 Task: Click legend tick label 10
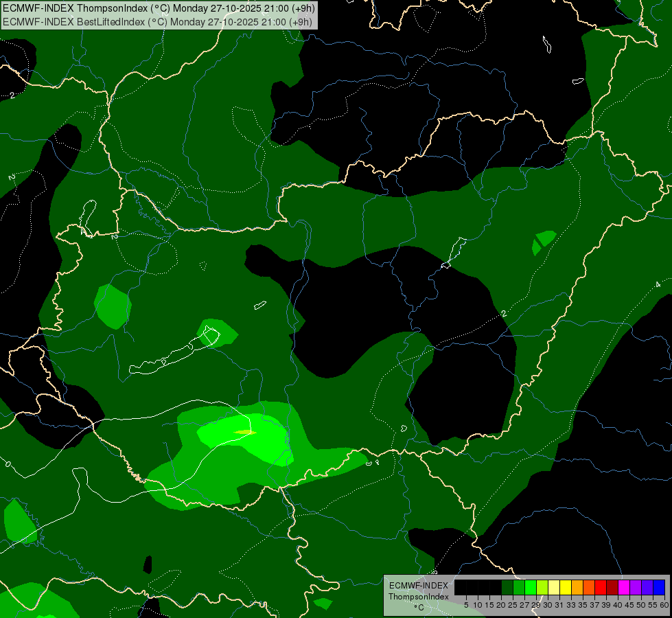pos(478,605)
